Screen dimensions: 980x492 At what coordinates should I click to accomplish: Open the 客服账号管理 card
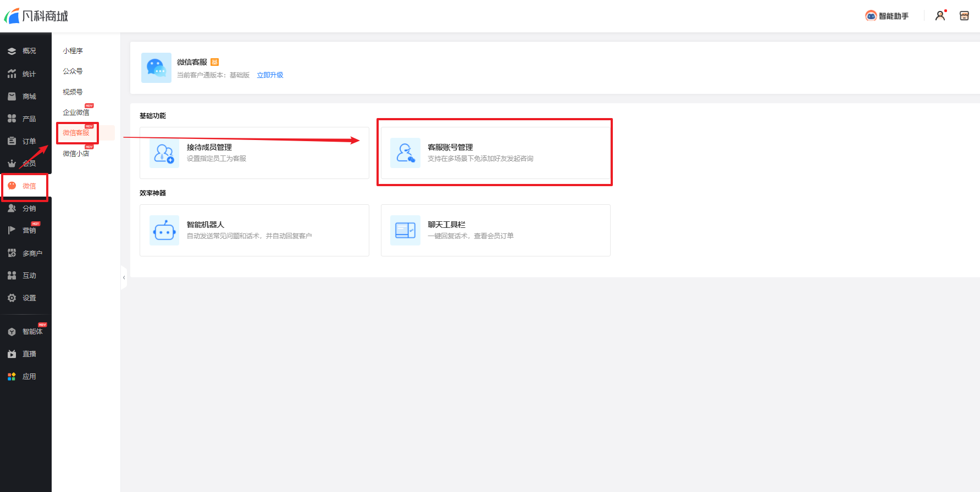click(x=496, y=153)
